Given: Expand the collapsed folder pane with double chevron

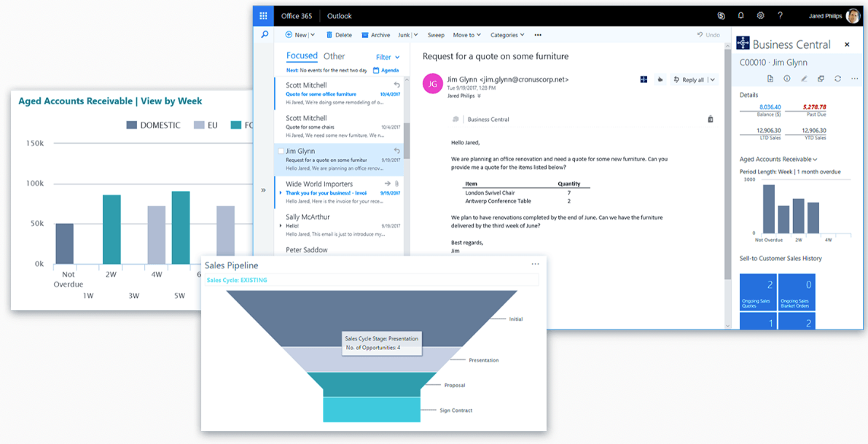Looking at the screenshot, I should 264,190.
